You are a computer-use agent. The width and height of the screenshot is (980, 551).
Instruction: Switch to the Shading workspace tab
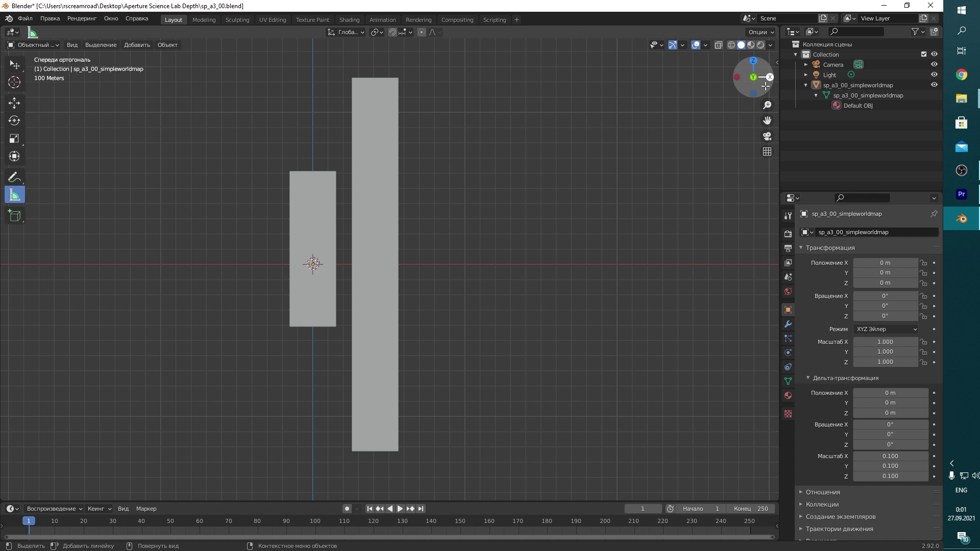(x=349, y=20)
